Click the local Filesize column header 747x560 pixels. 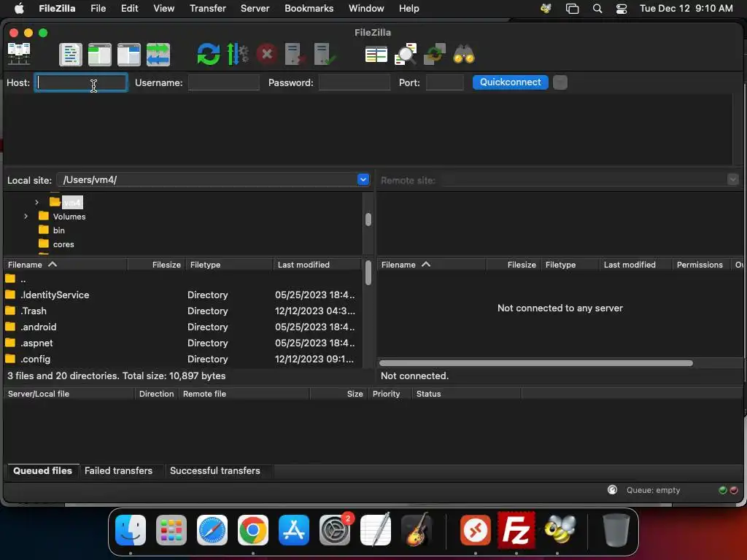pos(157,265)
